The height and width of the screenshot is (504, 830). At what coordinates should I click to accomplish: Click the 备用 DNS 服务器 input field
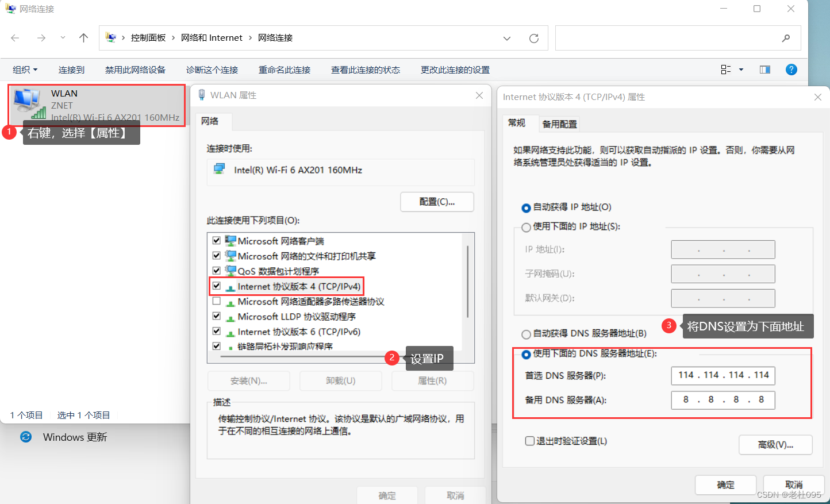tap(723, 400)
